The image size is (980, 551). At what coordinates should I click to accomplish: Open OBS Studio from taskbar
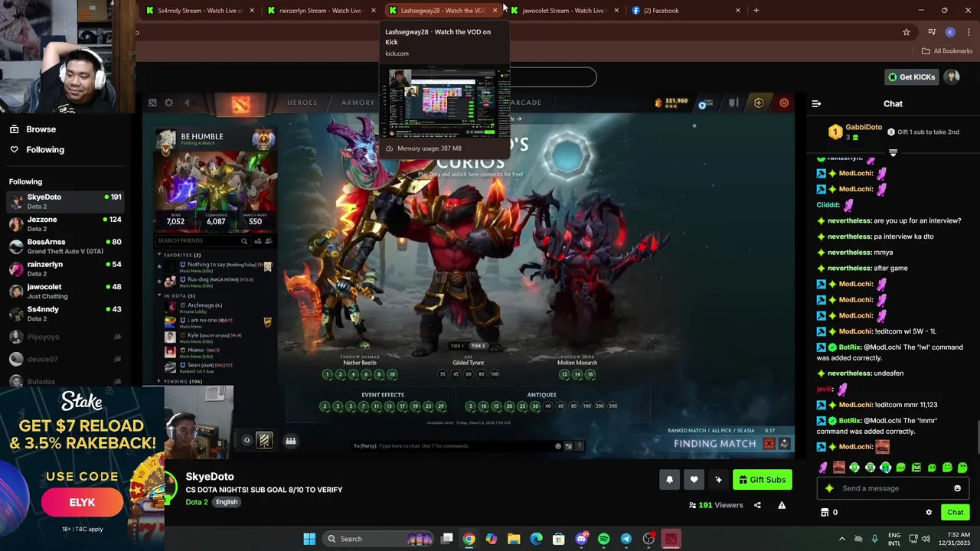[648, 539]
